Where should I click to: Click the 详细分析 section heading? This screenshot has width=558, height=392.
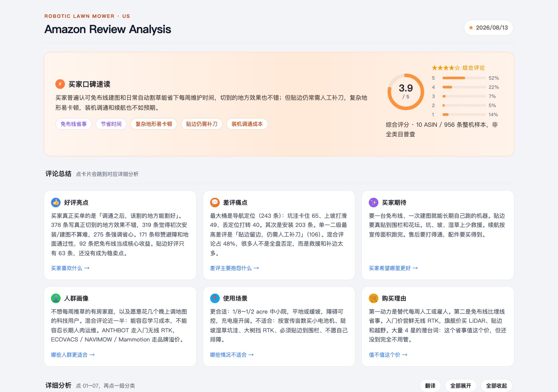tap(58, 385)
